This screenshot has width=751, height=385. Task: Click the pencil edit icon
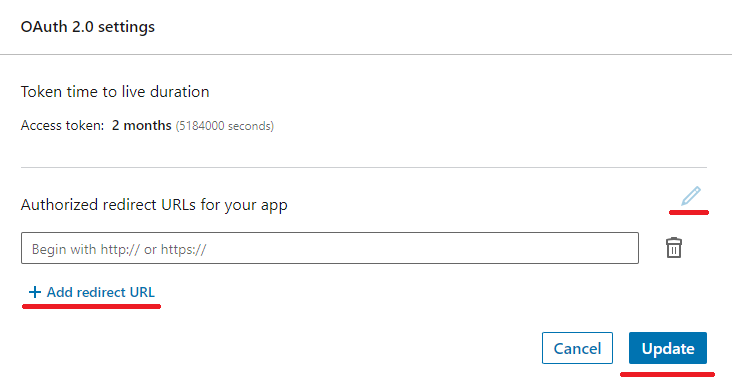pyautogui.click(x=691, y=196)
